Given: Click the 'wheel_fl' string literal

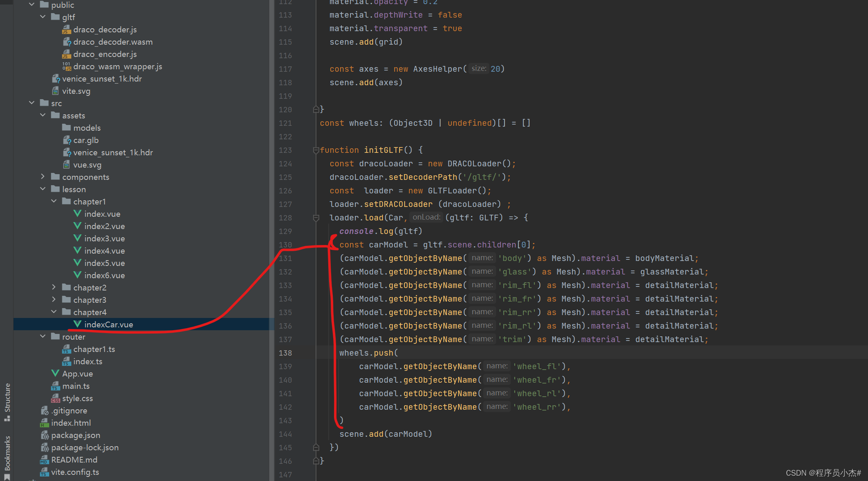Looking at the screenshot, I should [x=536, y=366].
